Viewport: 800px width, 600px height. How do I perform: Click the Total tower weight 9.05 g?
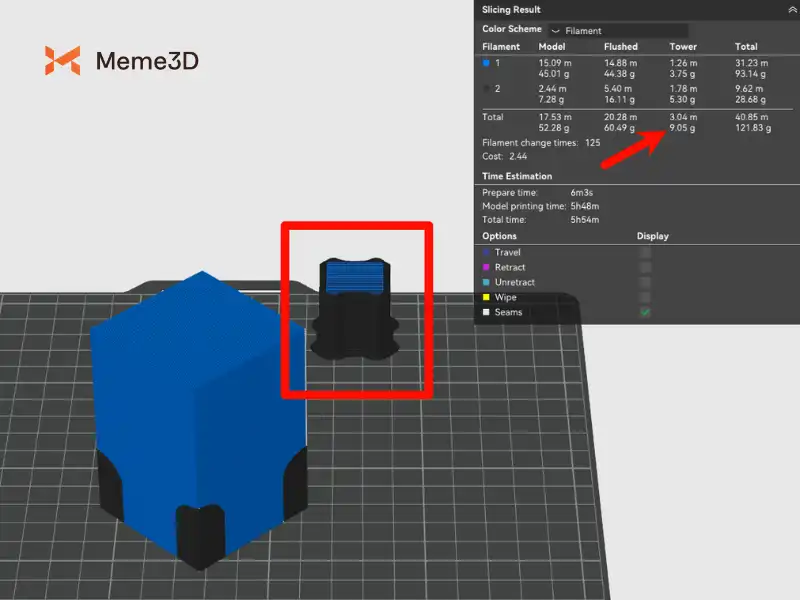(683, 127)
